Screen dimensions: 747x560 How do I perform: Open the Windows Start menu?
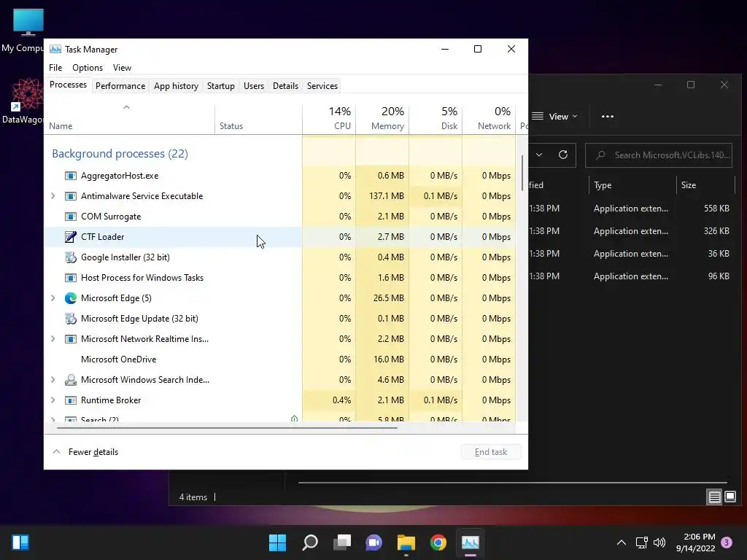[277, 542]
